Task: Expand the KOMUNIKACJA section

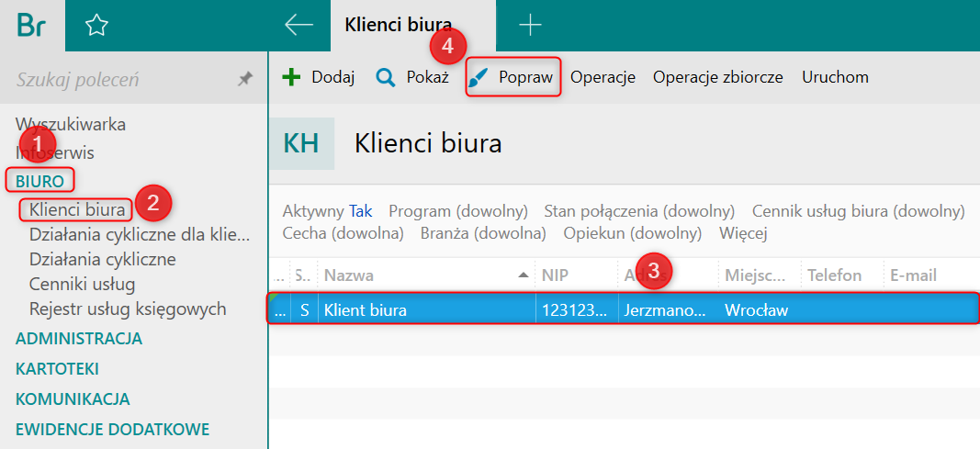Action: point(73,398)
